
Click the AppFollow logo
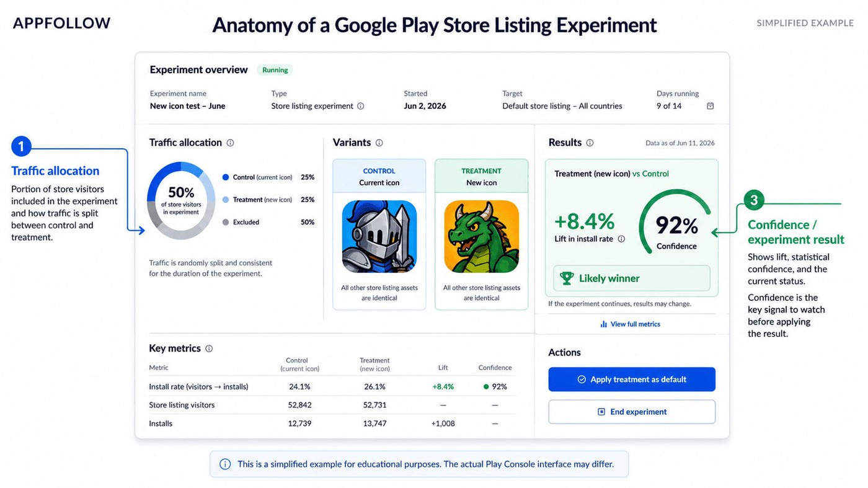(x=61, y=23)
